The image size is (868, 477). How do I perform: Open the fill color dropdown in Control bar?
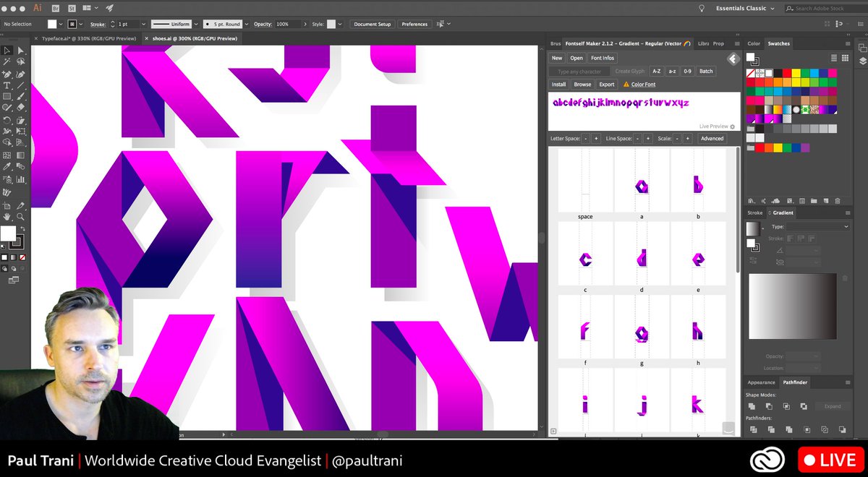[61, 24]
